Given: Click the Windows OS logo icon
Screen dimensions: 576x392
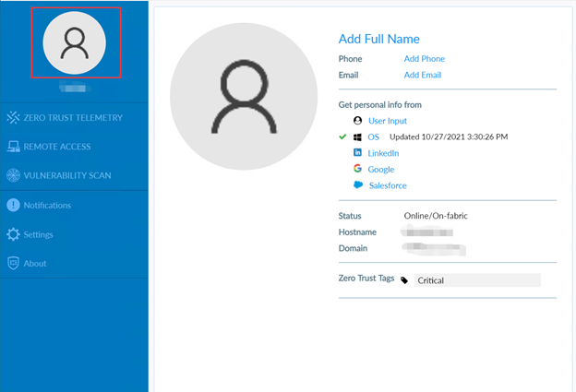Looking at the screenshot, I should [x=357, y=137].
